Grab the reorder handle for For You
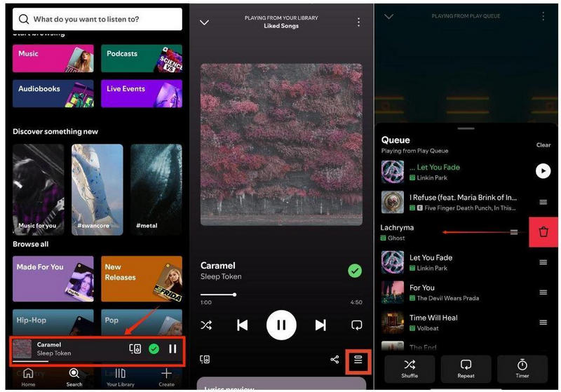The image size is (561, 392). click(x=543, y=292)
